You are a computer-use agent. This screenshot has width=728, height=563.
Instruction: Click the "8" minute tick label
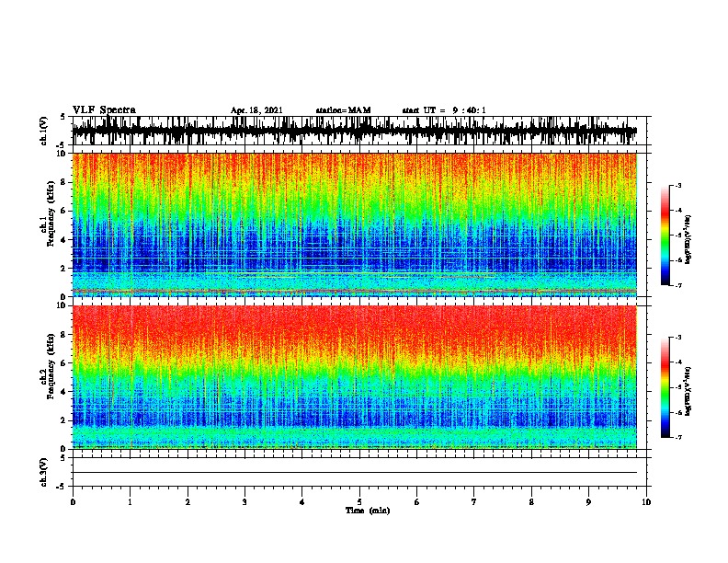[x=531, y=502]
